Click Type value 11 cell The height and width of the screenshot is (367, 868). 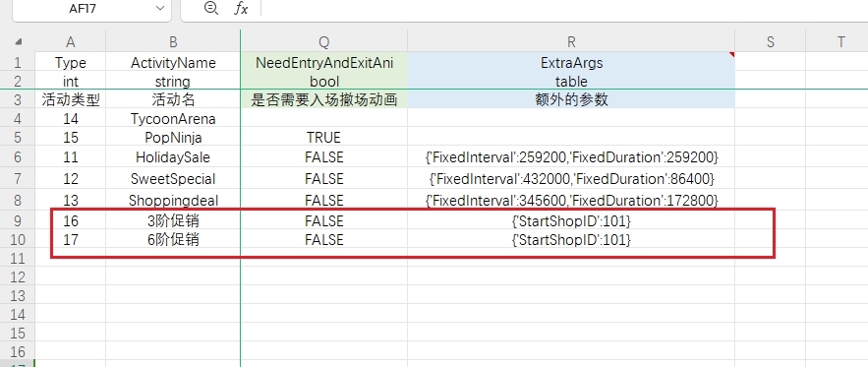click(71, 157)
